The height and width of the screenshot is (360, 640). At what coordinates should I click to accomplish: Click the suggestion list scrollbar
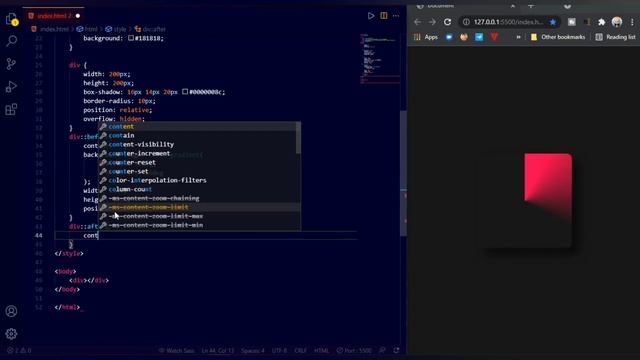point(298,138)
